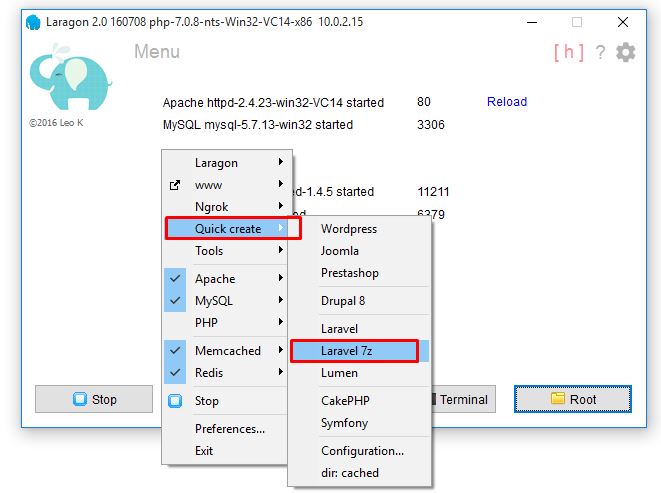Click the Laragon title bar app icon
The image size is (661, 493).
(33, 22)
